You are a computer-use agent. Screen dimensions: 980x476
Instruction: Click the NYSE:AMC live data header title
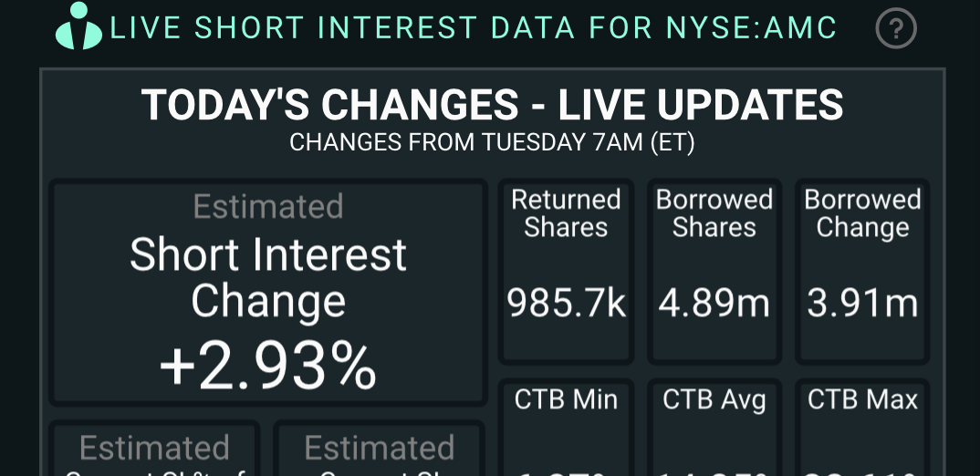tap(473, 28)
